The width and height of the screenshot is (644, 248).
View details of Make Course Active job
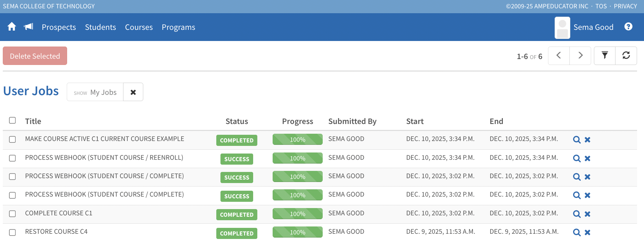(x=577, y=140)
